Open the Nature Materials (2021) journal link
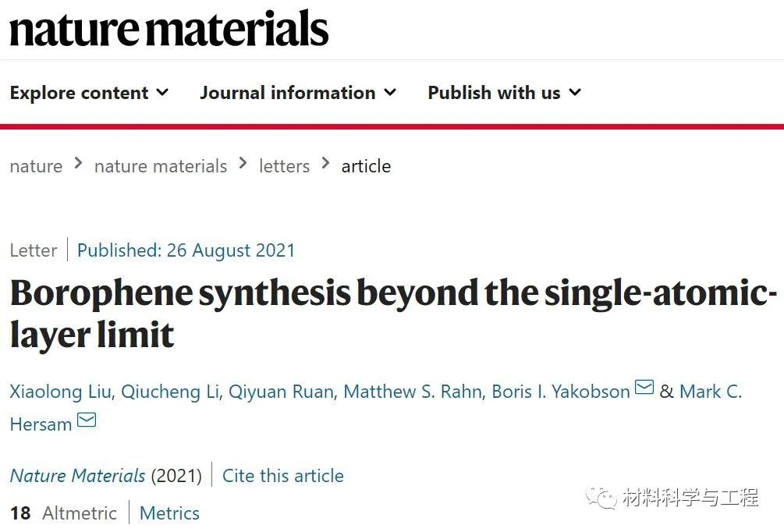 (77, 475)
